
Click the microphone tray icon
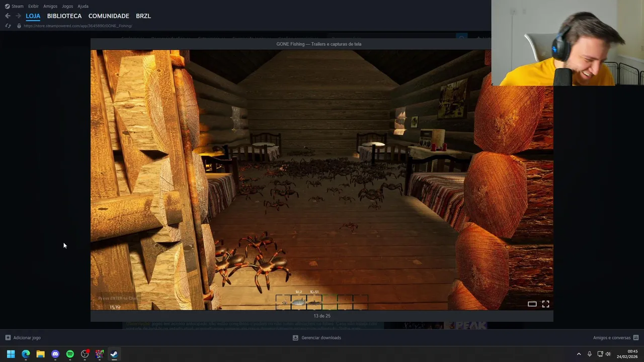tap(590, 354)
